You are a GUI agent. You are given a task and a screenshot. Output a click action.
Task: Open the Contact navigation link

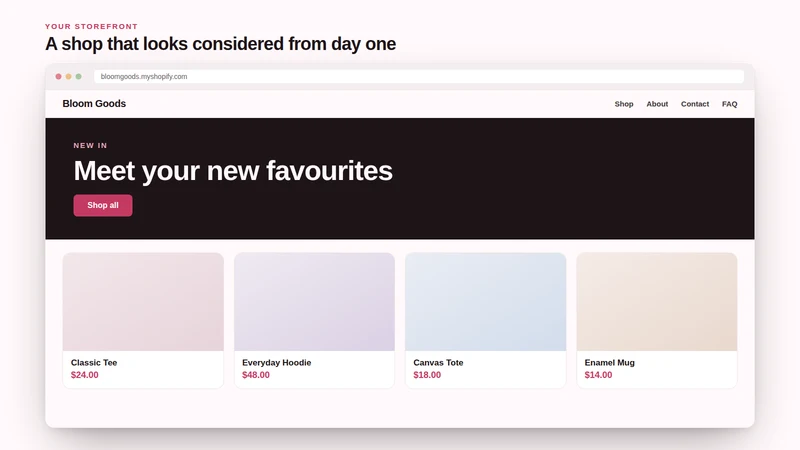point(695,104)
